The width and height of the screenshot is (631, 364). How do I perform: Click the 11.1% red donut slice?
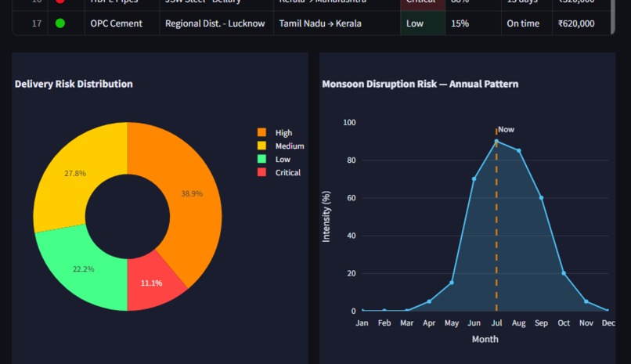point(152,283)
